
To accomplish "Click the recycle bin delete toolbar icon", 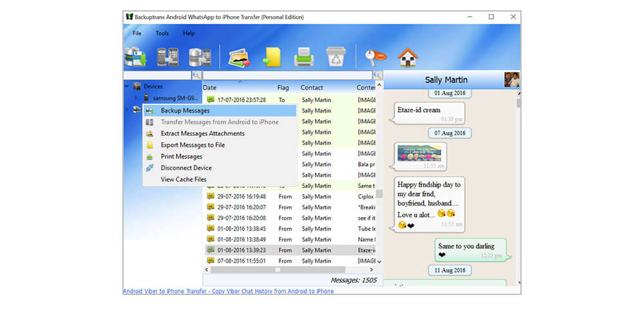I will pyautogui.click(x=336, y=57).
